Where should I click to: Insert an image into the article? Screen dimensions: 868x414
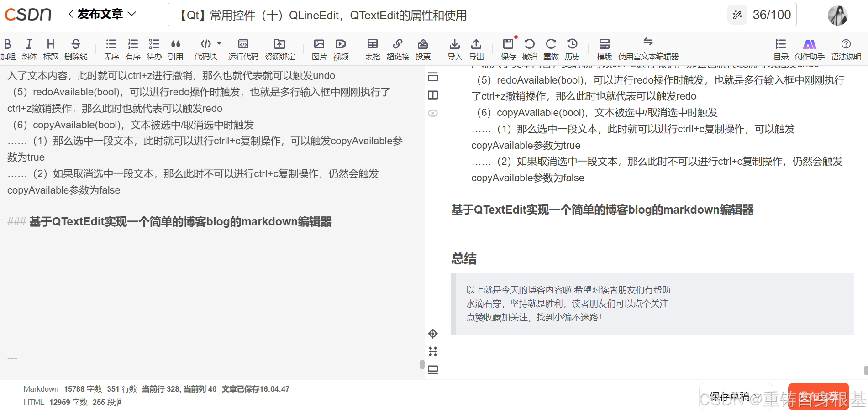click(x=319, y=48)
